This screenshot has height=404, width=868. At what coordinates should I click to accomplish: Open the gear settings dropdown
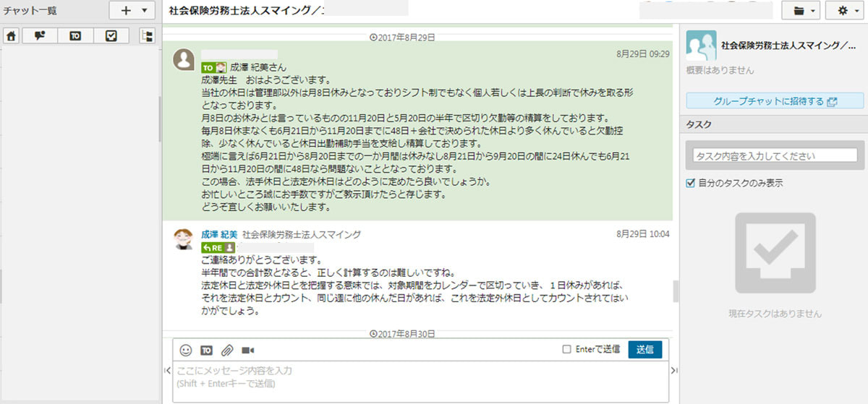(x=846, y=11)
